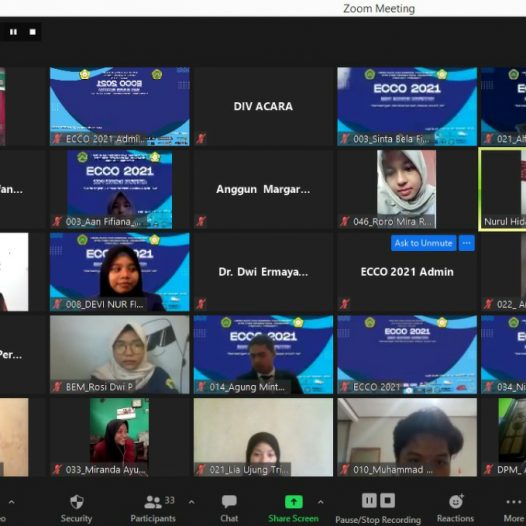Open the Chat bubble icon
Image resolution: width=526 pixels, height=526 pixels.
click(229, 502)
